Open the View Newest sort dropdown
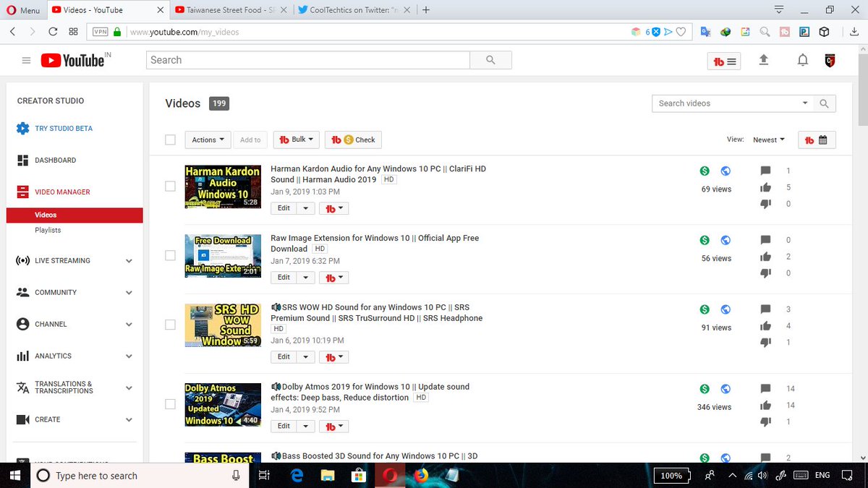This screenshot has height=488, width=868. [768, 140]
